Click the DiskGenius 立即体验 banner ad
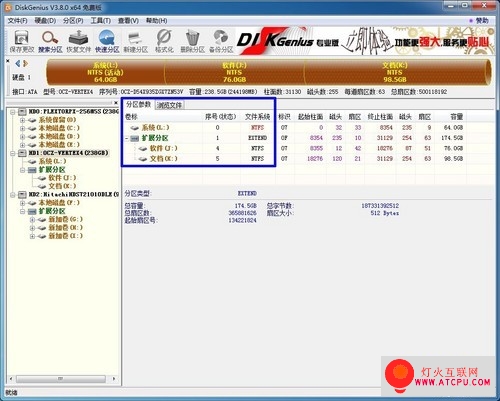Screen dimensions: 500x401 point(365,41)
